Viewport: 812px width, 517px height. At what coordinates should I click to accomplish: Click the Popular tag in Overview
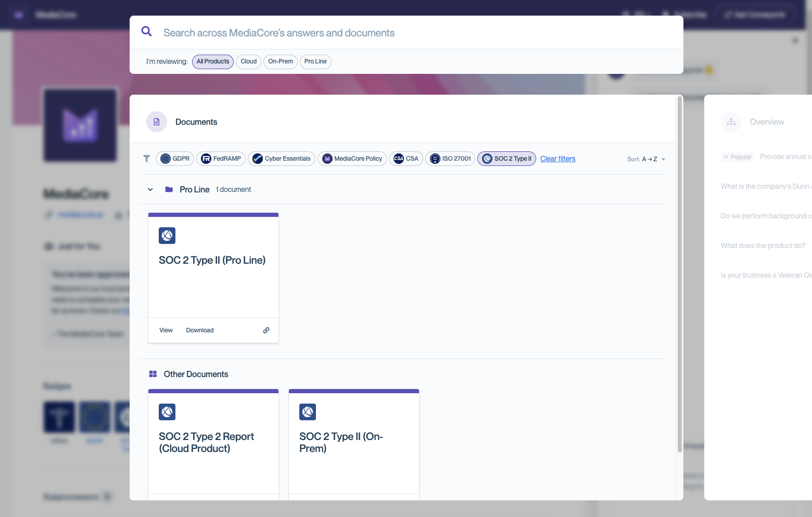tap(737, 157)
